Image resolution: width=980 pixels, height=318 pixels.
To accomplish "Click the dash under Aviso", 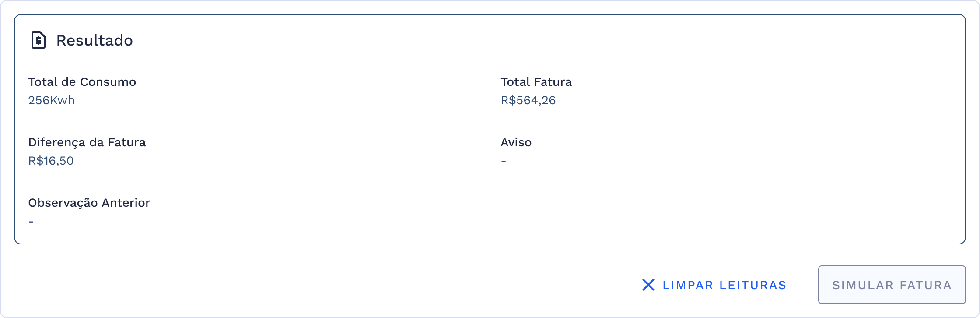I will 504,161.
